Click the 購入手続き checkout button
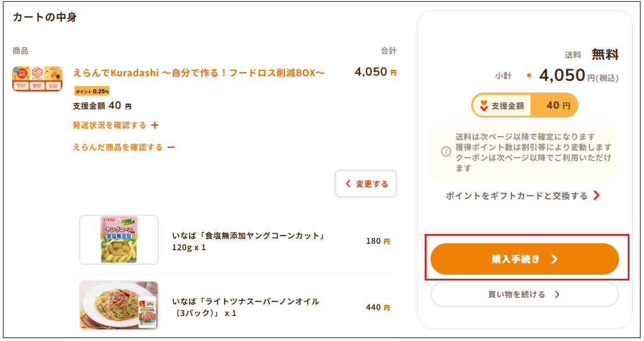The width and height of the screenshot is (644, 341). [524, 259]
